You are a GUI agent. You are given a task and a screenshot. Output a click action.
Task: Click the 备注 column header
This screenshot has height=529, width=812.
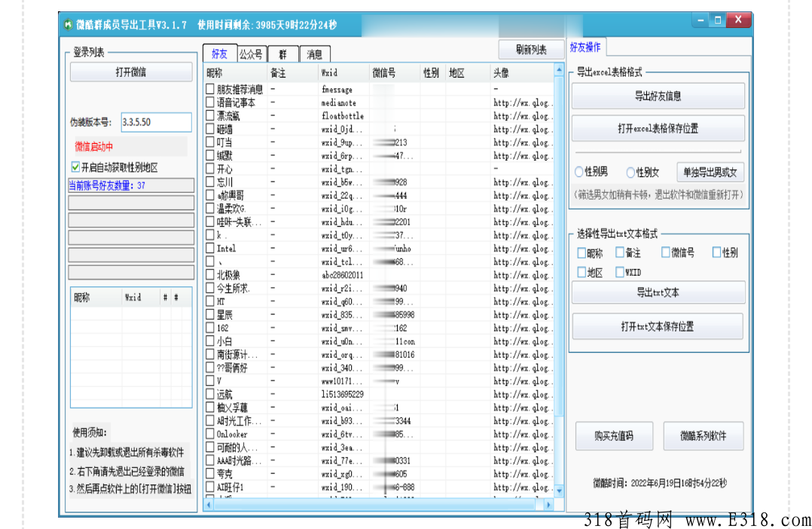point(292,73)
